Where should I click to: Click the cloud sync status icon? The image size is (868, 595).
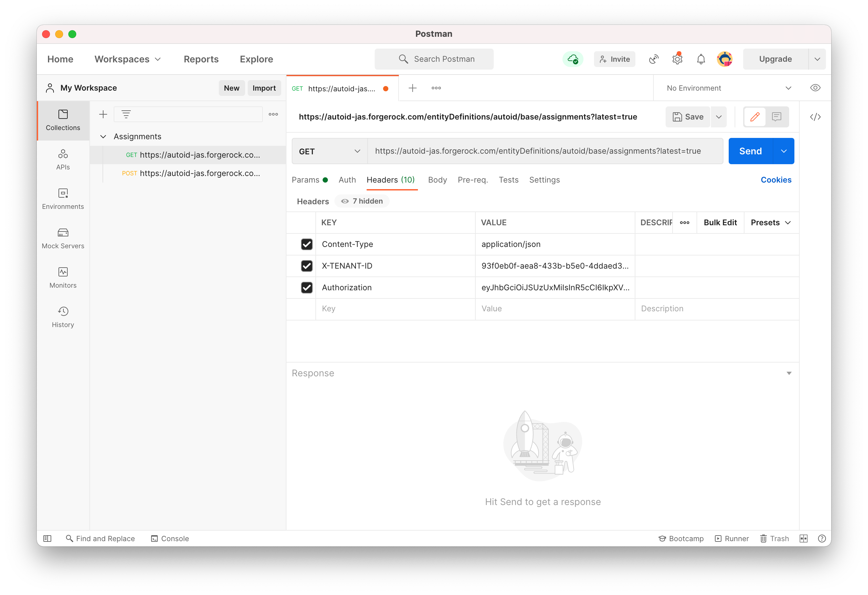click(x=573, y=59)
